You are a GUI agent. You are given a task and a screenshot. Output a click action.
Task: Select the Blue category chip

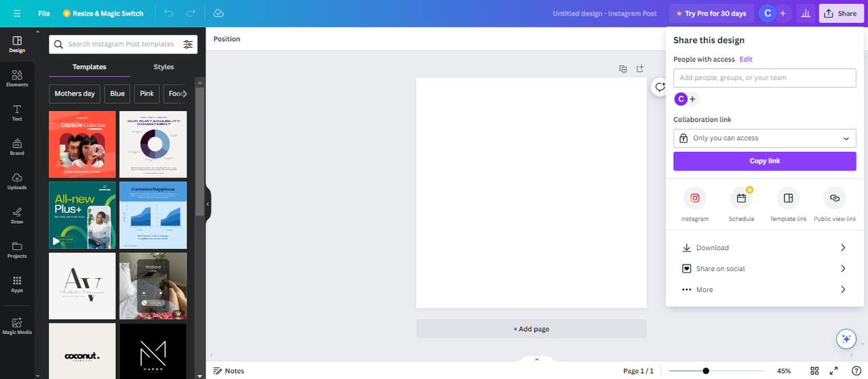pyautogui.click(x=117, y=94)
